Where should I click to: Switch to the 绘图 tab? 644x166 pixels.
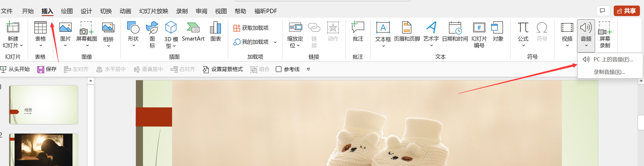click(x=67, y=11)
